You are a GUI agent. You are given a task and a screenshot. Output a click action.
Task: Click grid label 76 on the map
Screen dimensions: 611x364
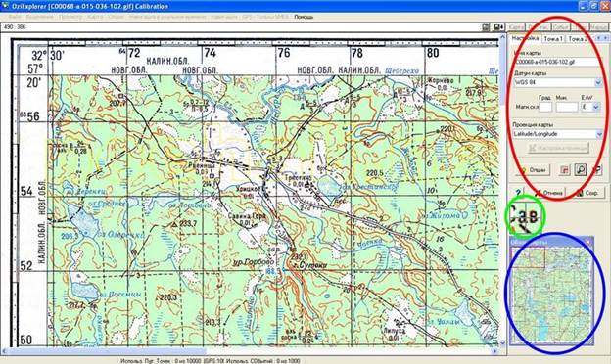(284, 53)
